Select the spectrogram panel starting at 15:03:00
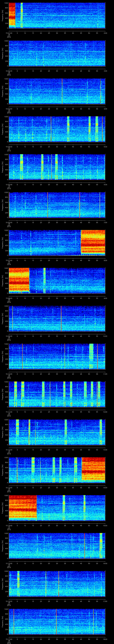Image resolution: width=114 pixels, height=644 pixels. click(57, 91)
